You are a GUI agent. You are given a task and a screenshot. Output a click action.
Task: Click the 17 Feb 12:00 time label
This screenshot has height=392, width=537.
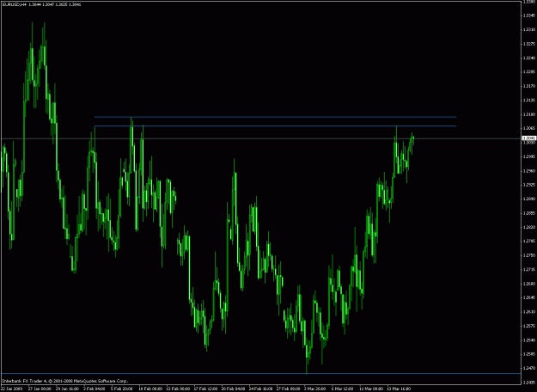[x=205, y=389]
